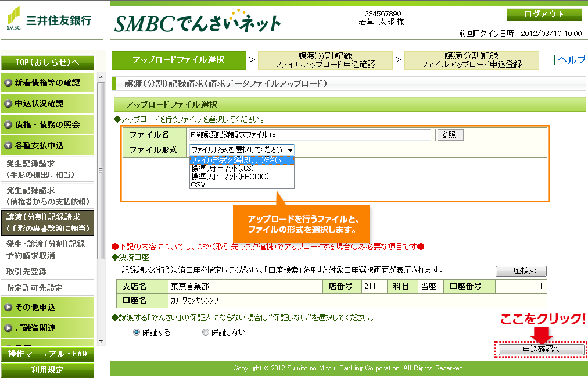Viewport: 588px width, 378px height.
Task: Click the アップロードファイル選択 step tab
Action: tap(179, 60)
